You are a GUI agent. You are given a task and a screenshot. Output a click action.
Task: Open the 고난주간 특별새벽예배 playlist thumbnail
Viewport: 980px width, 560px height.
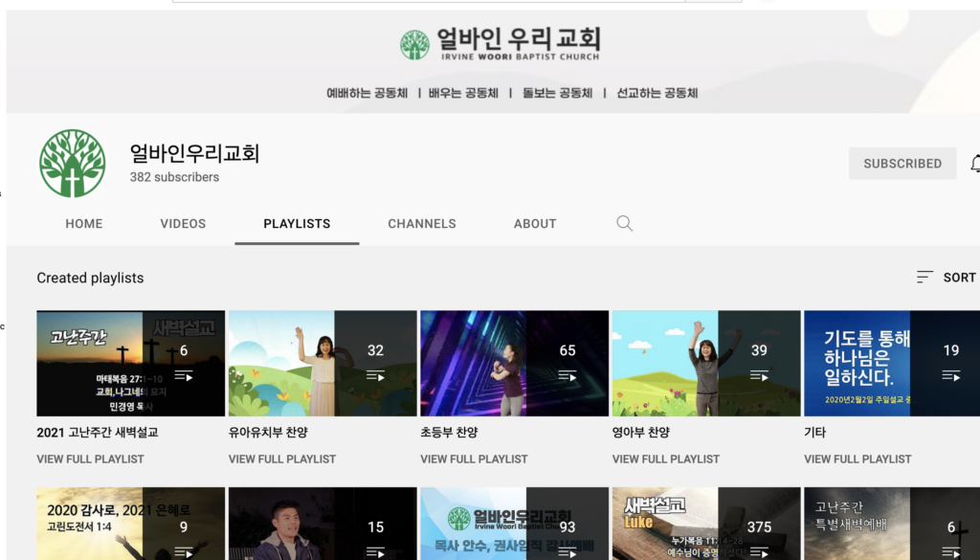tap(892, 524)
